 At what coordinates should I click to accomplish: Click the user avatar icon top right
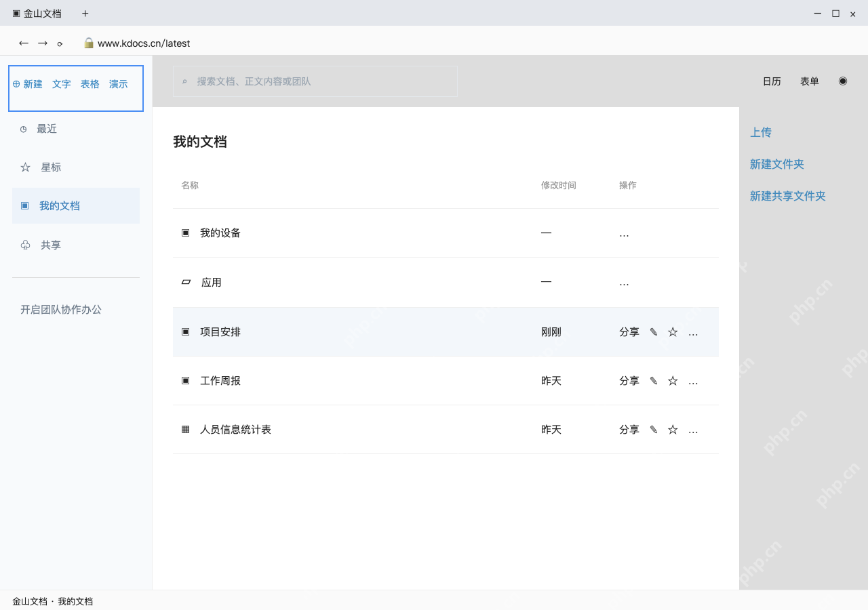pos(843,81)
